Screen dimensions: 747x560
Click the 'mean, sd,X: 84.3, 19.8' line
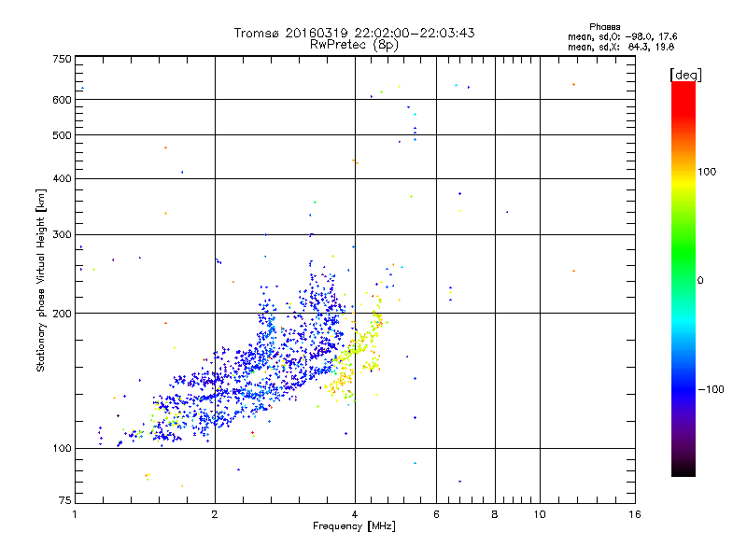pos(621,47)
